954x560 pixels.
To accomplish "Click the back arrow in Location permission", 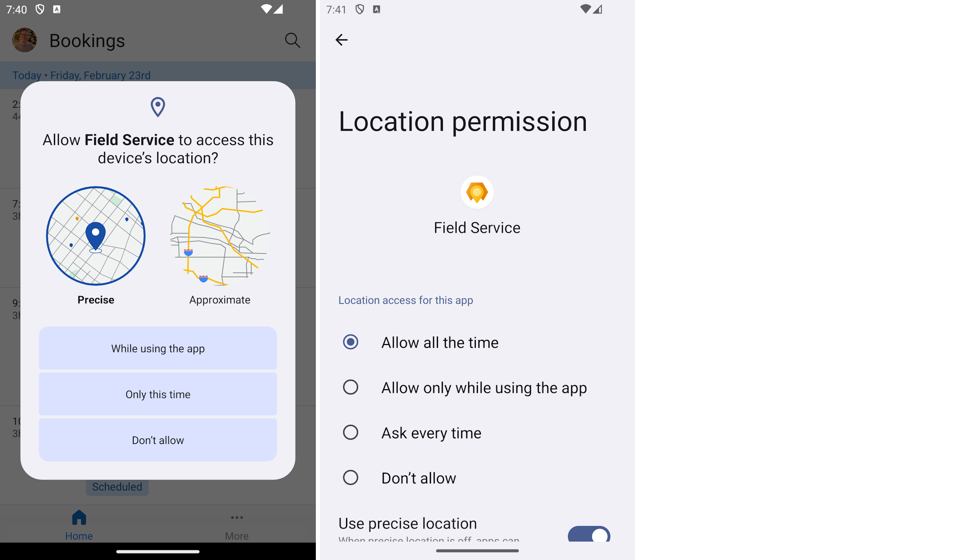I will (x=341, y=40).
